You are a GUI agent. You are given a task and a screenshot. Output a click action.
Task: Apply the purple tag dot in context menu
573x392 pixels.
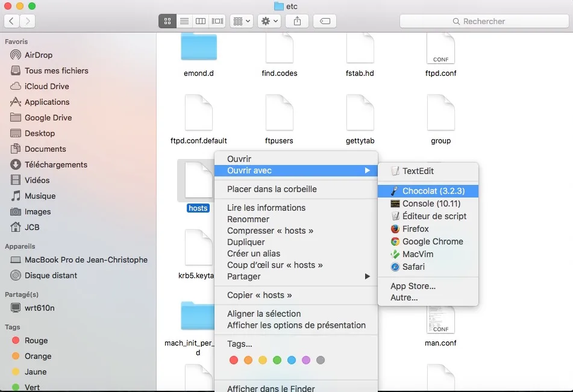tap(306, 360)
